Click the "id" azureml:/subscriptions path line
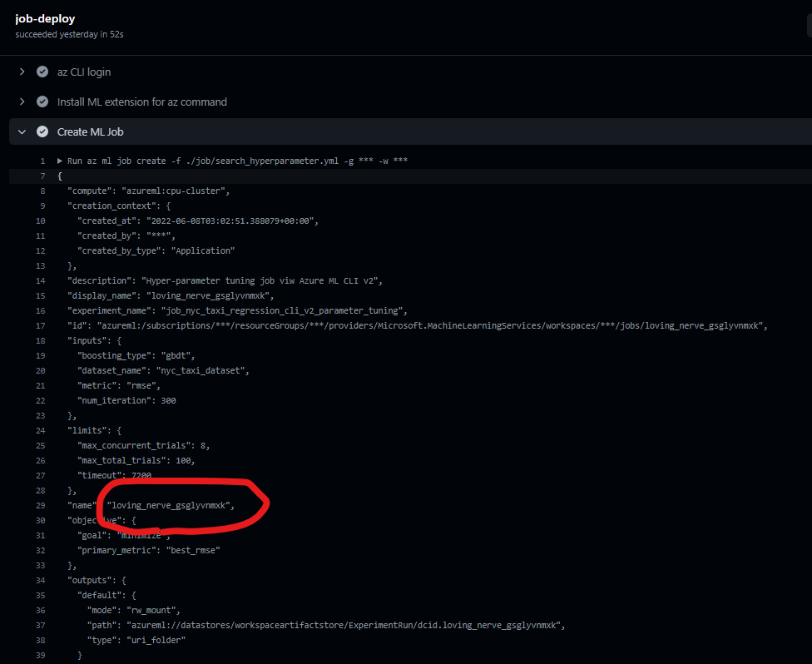Viewport: 812px width, 664px height. point(418,326)
